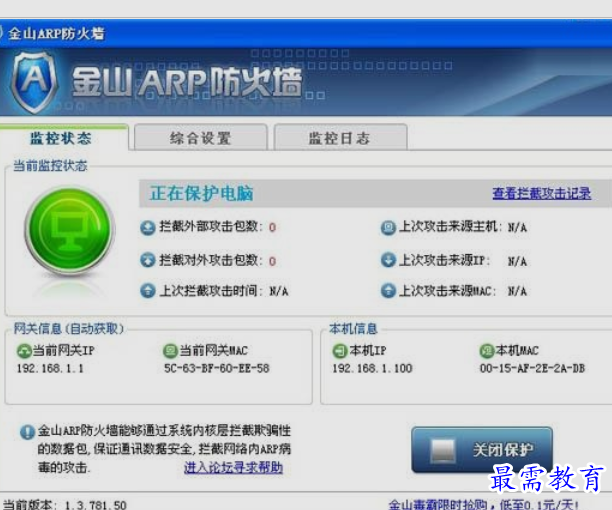Click the green monitor protection status icon

pos(70,230)
